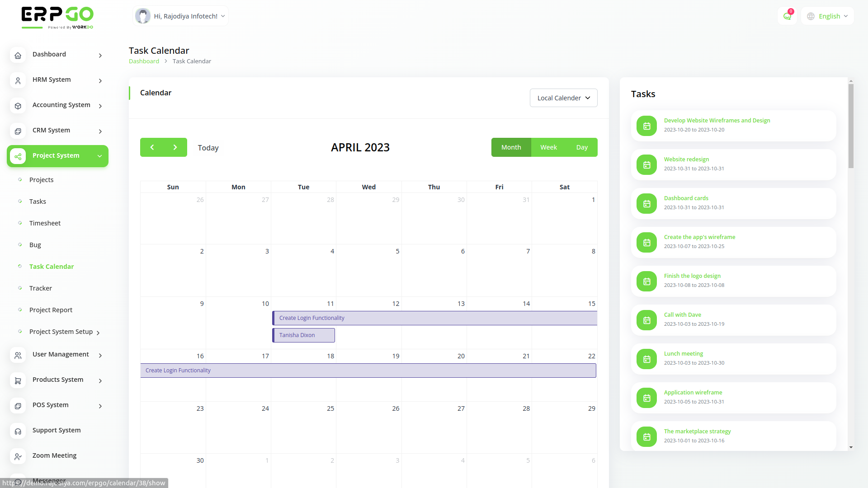
Task: Expand Project System Setup submenu
Action: (61, 331)
